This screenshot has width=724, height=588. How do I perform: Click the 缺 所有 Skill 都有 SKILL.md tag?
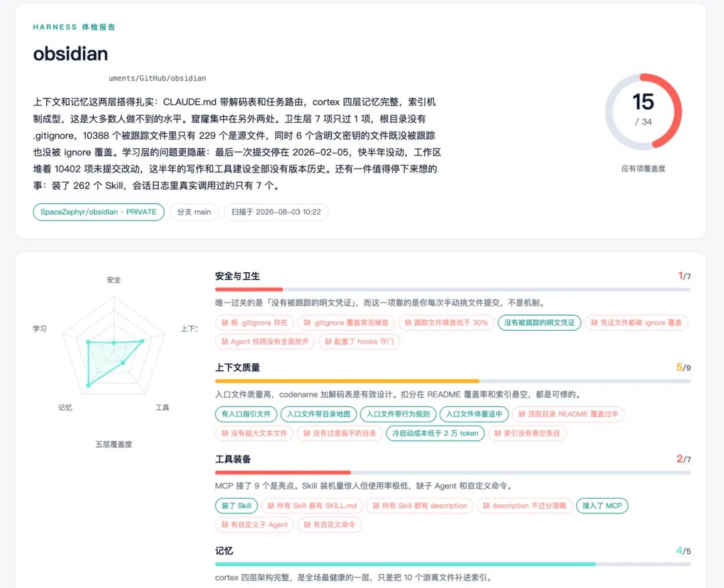tap(312, 506)
